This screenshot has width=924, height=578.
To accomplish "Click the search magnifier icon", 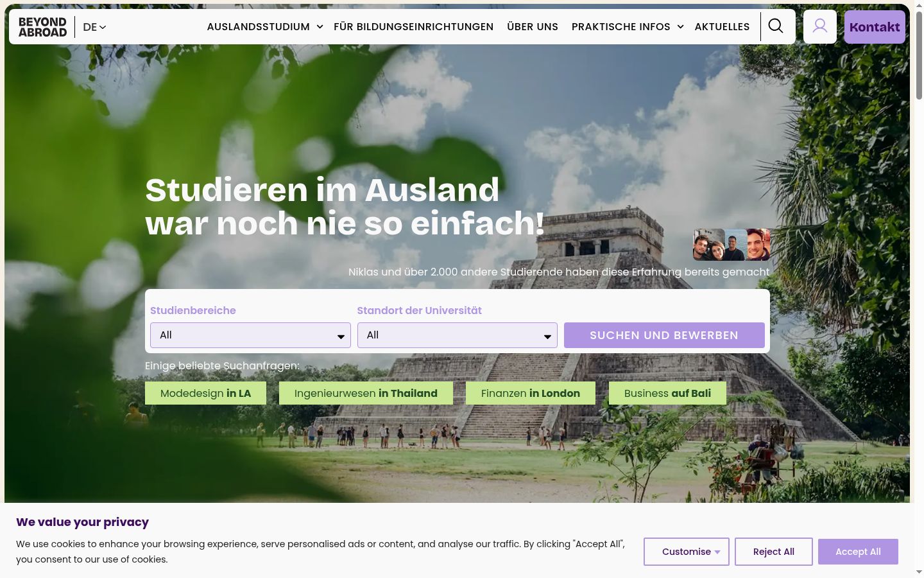I will 776,26.
